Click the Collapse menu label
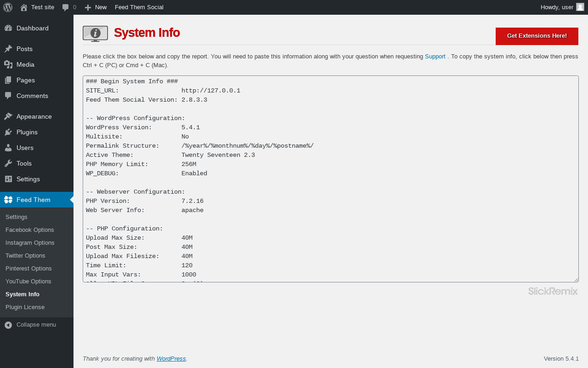The width and height of the screenshot is (588, 368). pyautogui.click(x=36, y=325)
